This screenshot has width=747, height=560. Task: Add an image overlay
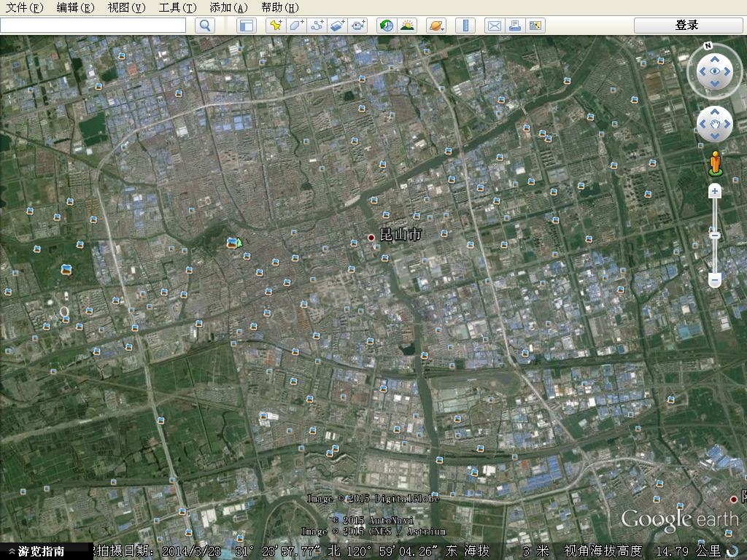pos(337,26)
